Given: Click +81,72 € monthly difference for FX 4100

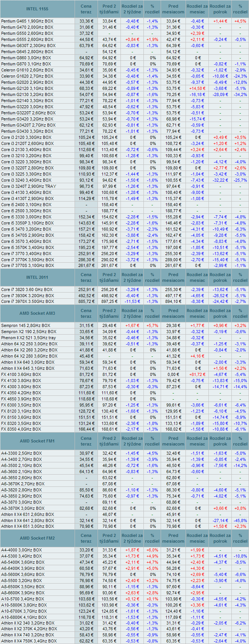Looking at the screenshot, I should click(x=197, y=374).
